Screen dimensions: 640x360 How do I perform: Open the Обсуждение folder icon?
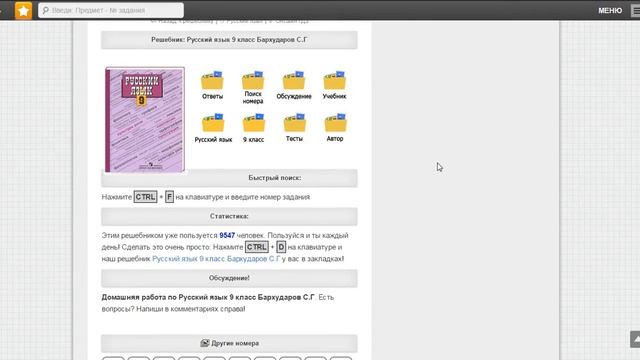point(294,80)
